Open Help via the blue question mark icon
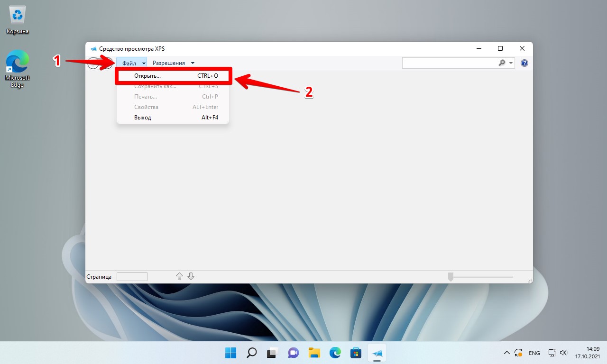The image size is (607, 364). tap(524, 63)
